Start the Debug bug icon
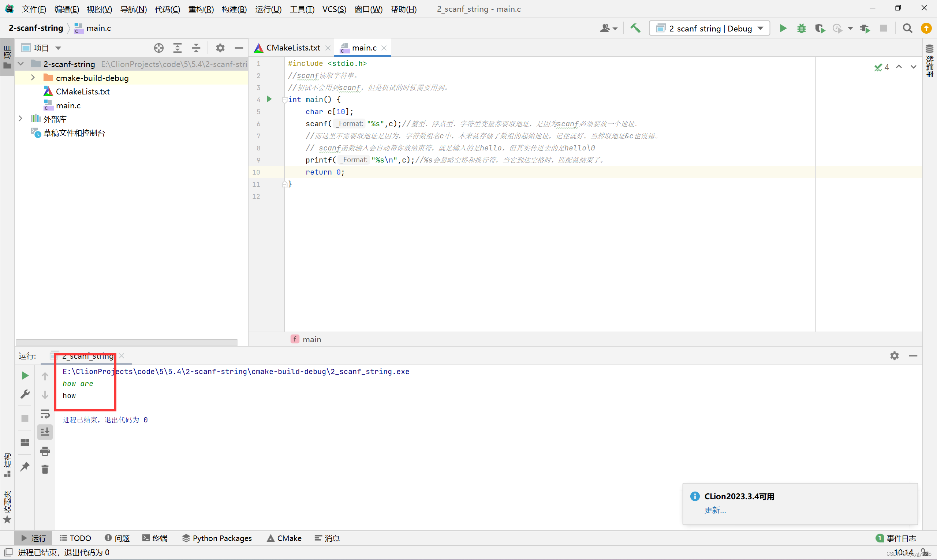Viewport: 937px width, 560px height. [x=801, y=28]
